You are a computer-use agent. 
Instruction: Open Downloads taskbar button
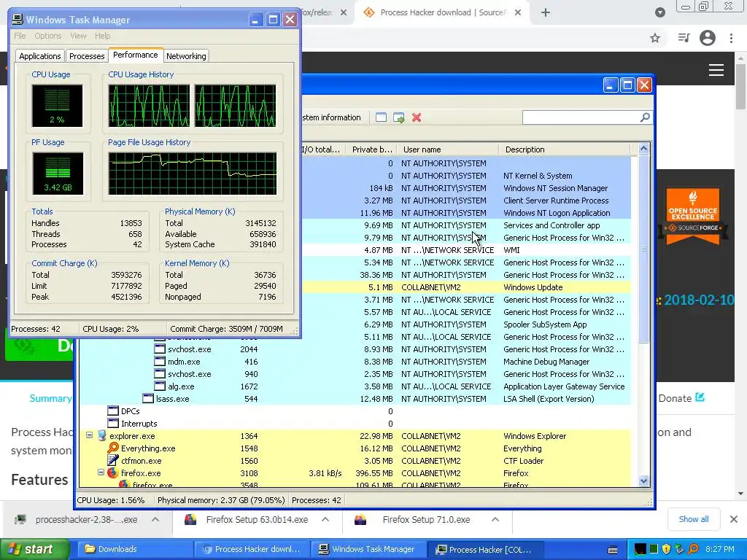tap(135, 549)
